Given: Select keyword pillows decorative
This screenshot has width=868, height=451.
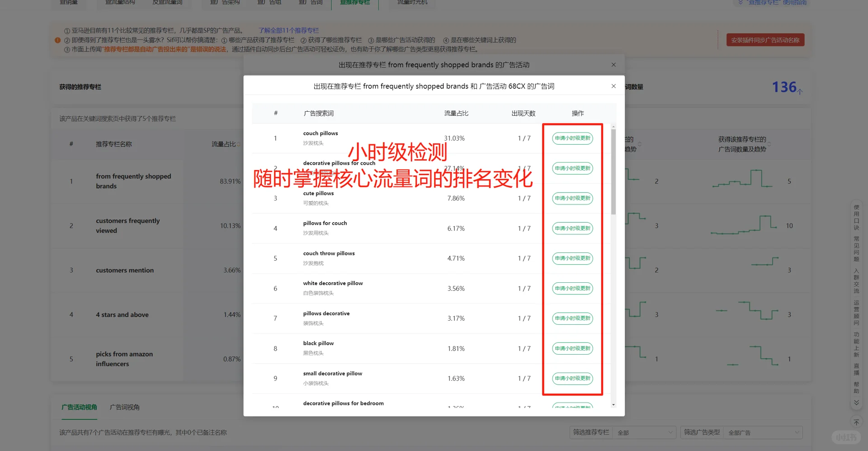Looking at the screenshot, I should coord(326,313).
